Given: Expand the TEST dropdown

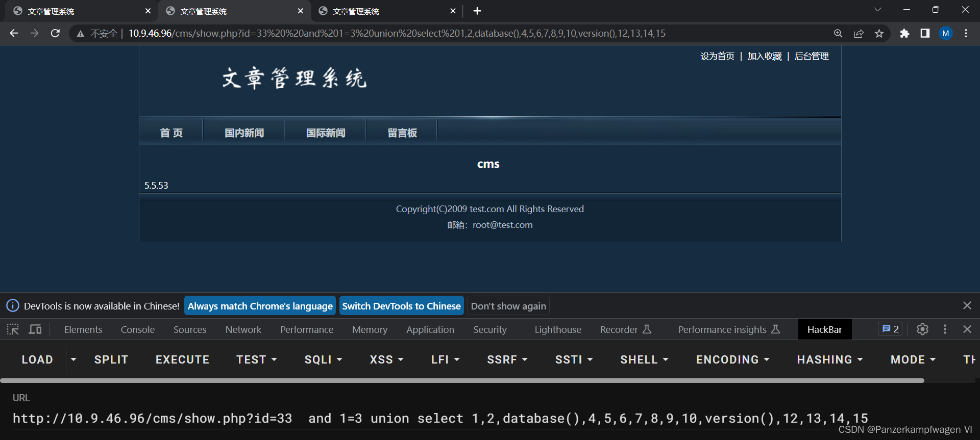Looking at the screenshot, I should (x=257, y=359).
